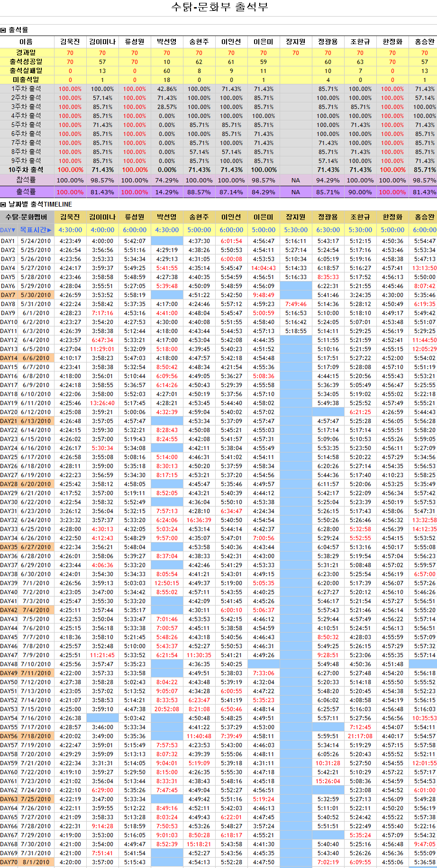437x868 pixels.
Task: Select the 4:00:00 target time for 김이미나
Action: coord(102,230)
